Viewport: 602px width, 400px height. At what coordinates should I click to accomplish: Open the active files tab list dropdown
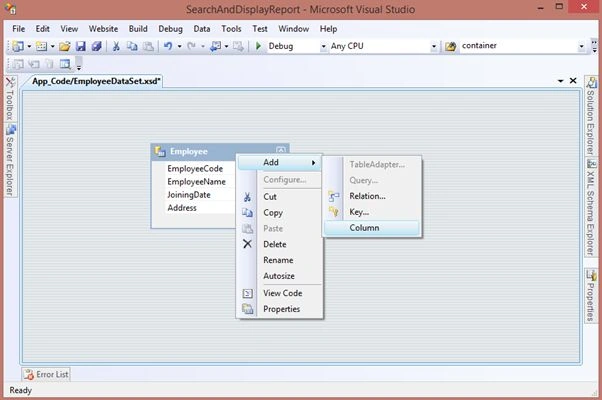point(561,81)
